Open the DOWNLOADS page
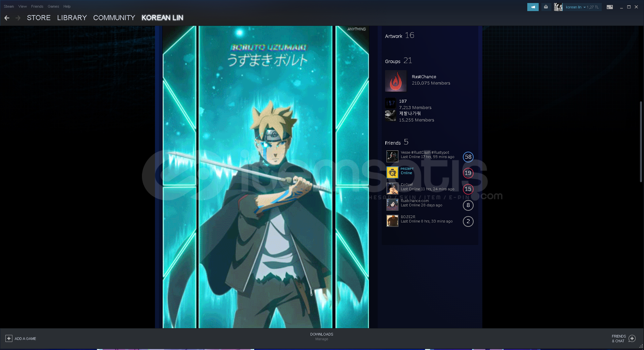The image size is (644, 350). 322,334
